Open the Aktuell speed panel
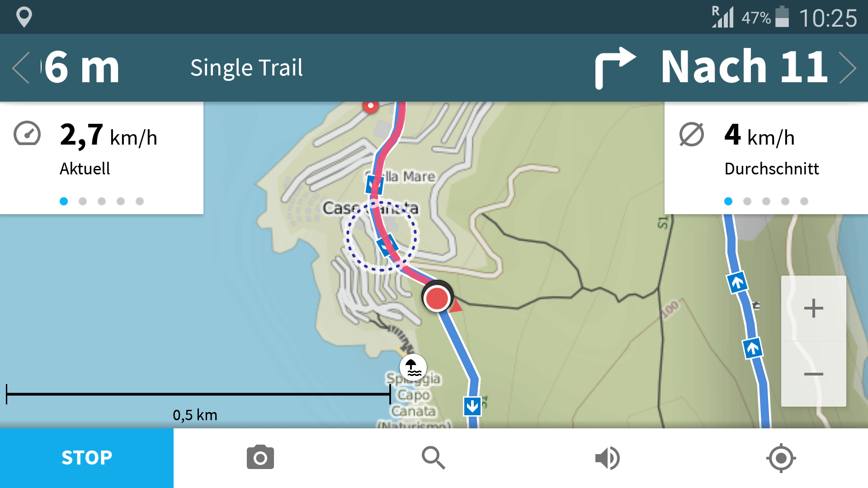 (102, 158)
